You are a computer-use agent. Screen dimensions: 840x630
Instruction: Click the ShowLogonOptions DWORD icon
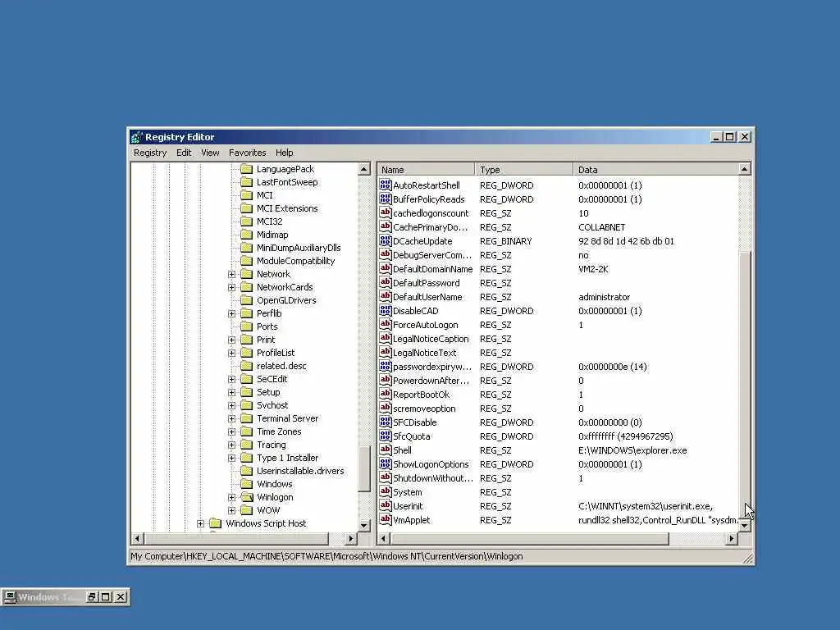[386, 463]
